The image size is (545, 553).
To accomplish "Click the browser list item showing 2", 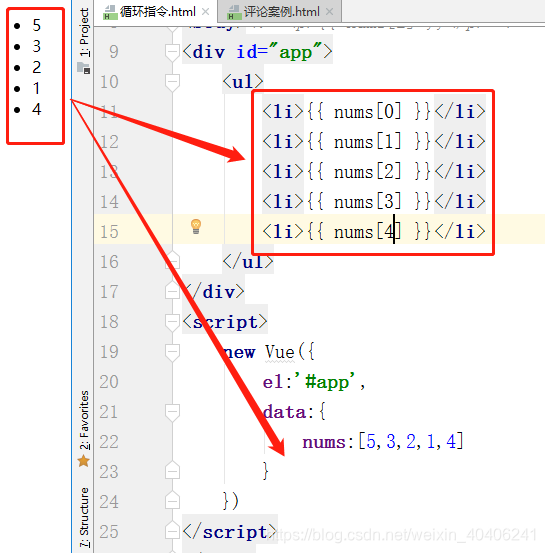I will (x=37, y=67).
